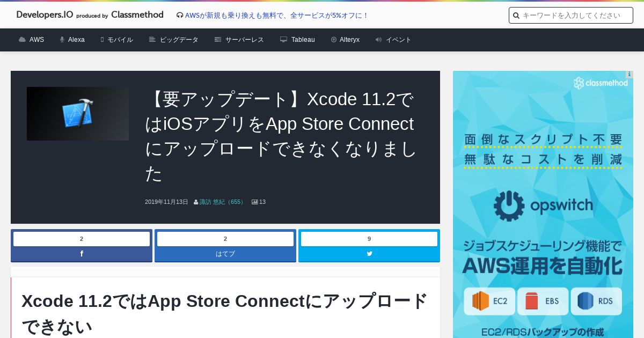Click the article headline about Xcode 11.2
644x338 pixels.
pyautogui.click(x=282, y=136)
